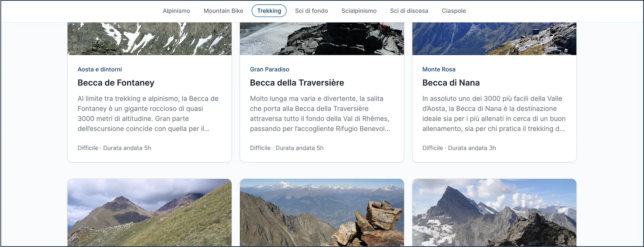Choose the Scialpinismo tab
The image size is (644, 247).
click(359, 11)
